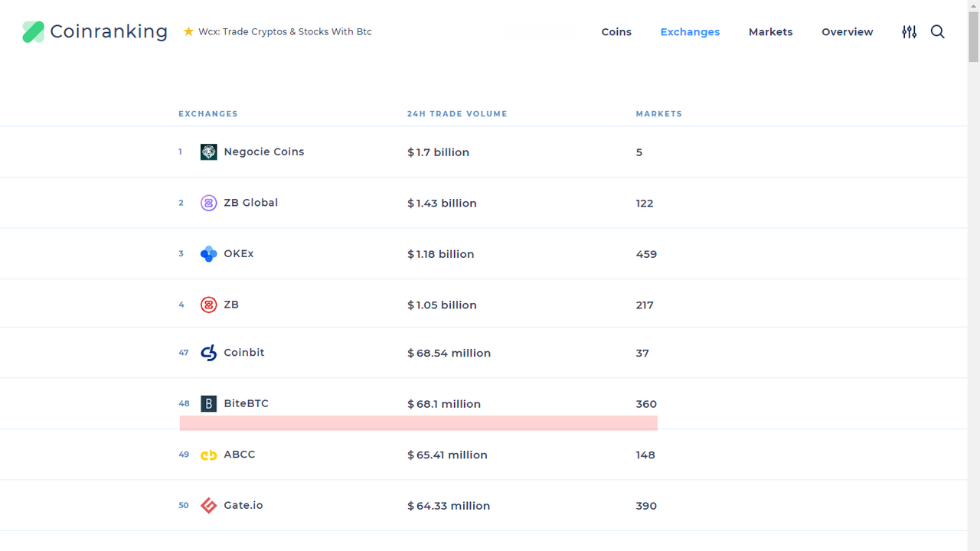Click the Markets column header
This screenshot has height=551, width=980.
(658, 114)
